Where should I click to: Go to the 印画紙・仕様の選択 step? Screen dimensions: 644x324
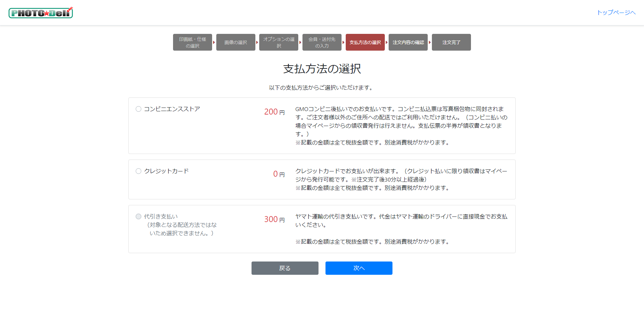pyautogui.click(x=192, y=42)
